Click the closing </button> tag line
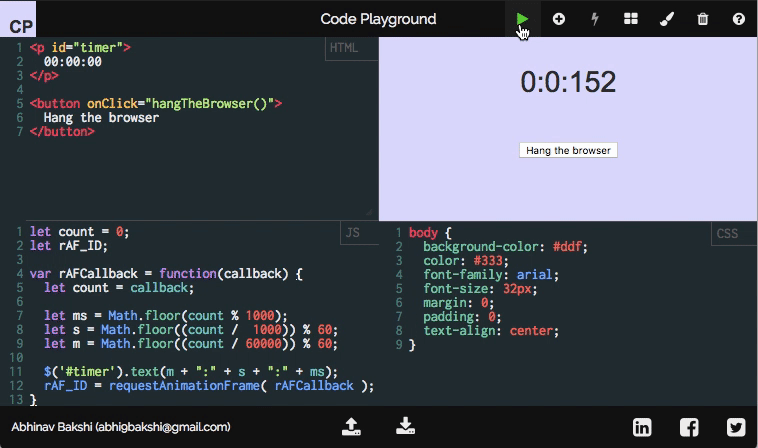 [62, 131]
